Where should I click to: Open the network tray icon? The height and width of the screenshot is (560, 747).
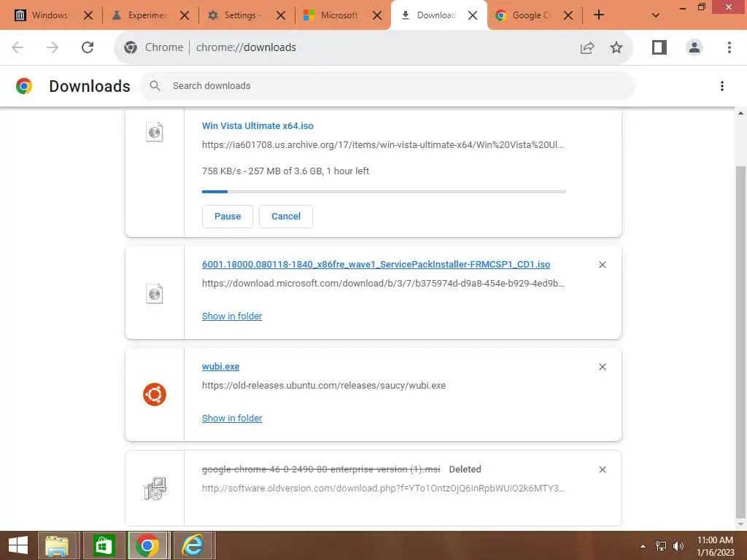661,546
